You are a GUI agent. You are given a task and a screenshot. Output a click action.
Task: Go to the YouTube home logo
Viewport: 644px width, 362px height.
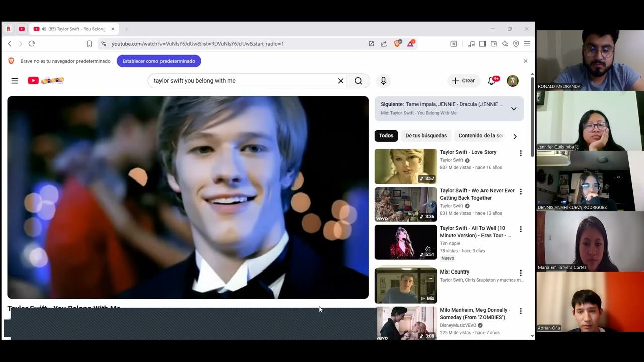(x=46, y=80)
